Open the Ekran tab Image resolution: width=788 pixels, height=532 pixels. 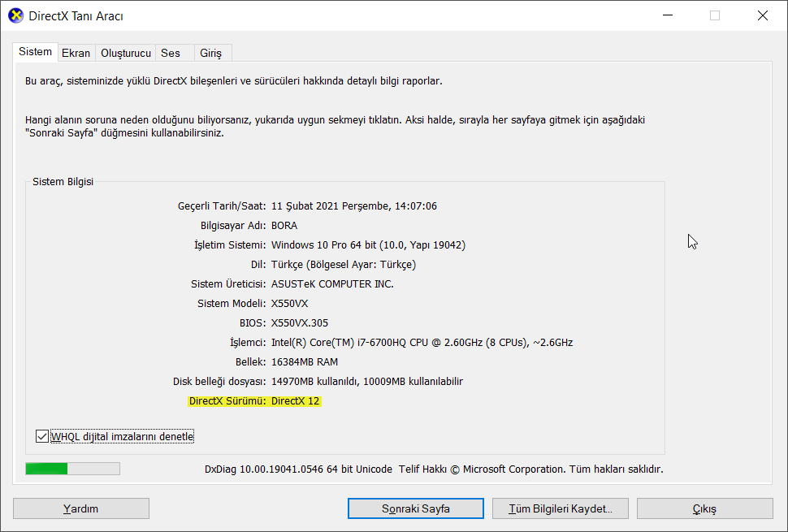click(76, 53)
